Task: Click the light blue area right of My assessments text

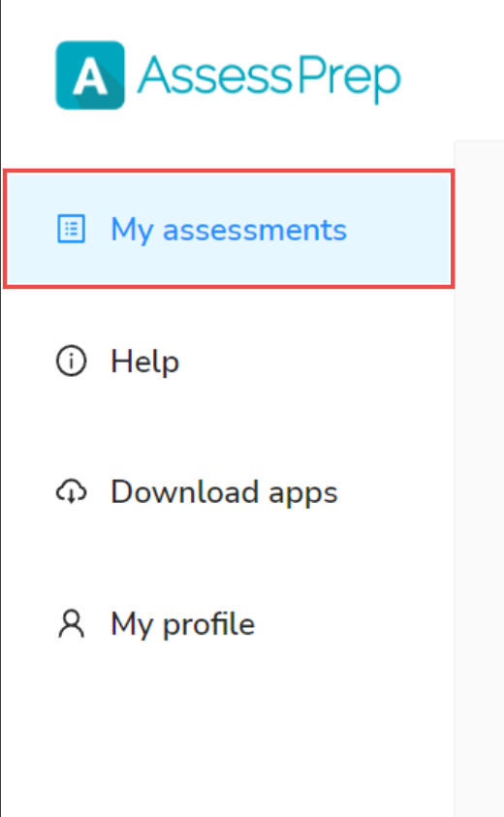Action: click(398, 229)
